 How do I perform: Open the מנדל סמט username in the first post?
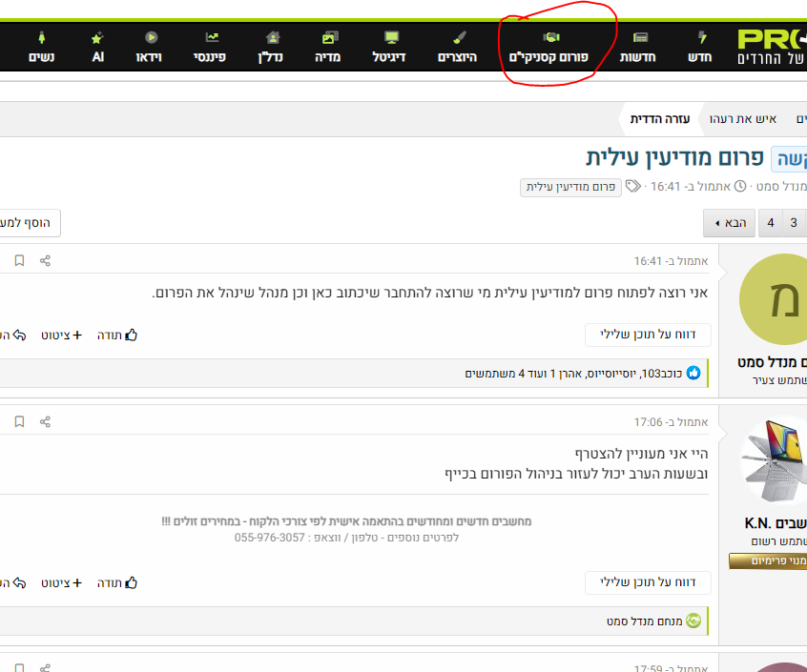(x=772, y=362)
